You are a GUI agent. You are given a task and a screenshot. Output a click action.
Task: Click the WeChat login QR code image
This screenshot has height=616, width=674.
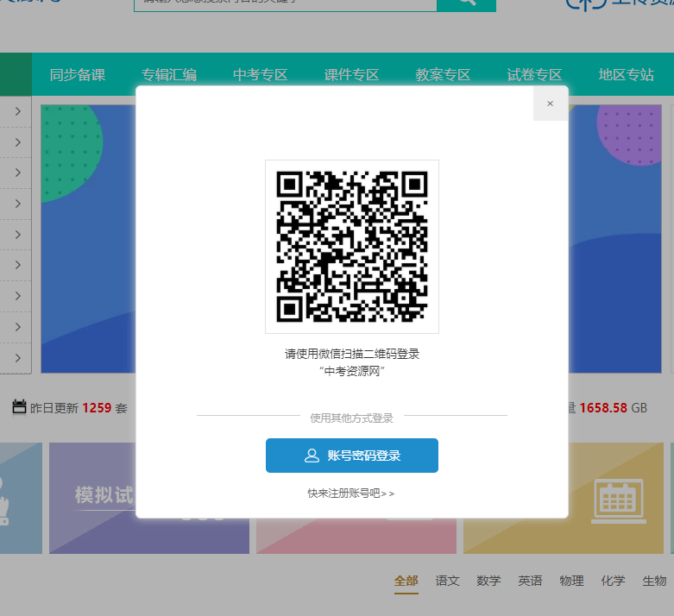point(351,246)
